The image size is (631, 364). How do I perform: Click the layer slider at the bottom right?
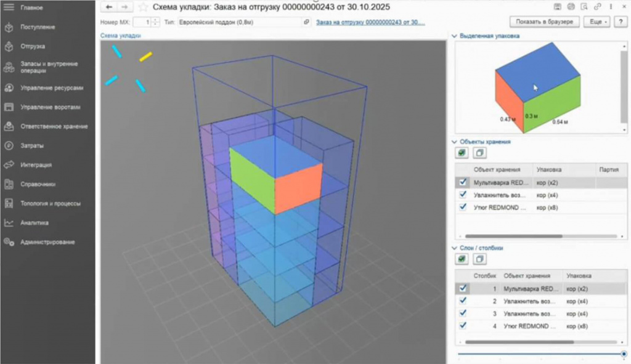541,354
